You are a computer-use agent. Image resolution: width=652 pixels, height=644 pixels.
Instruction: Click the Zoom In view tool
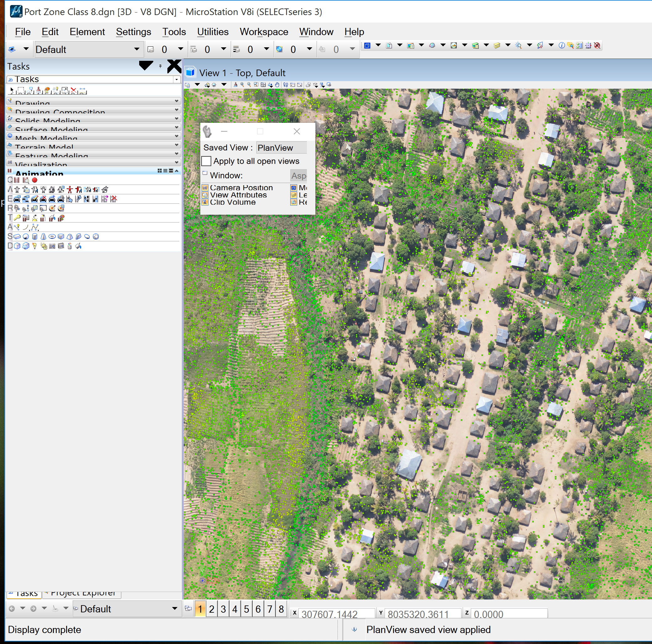(x=242, y=85)
